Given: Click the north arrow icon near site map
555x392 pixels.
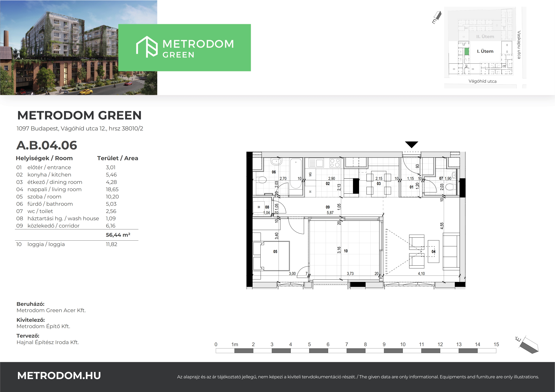Looking at the screenshot, I should click(x=437, y=17).
